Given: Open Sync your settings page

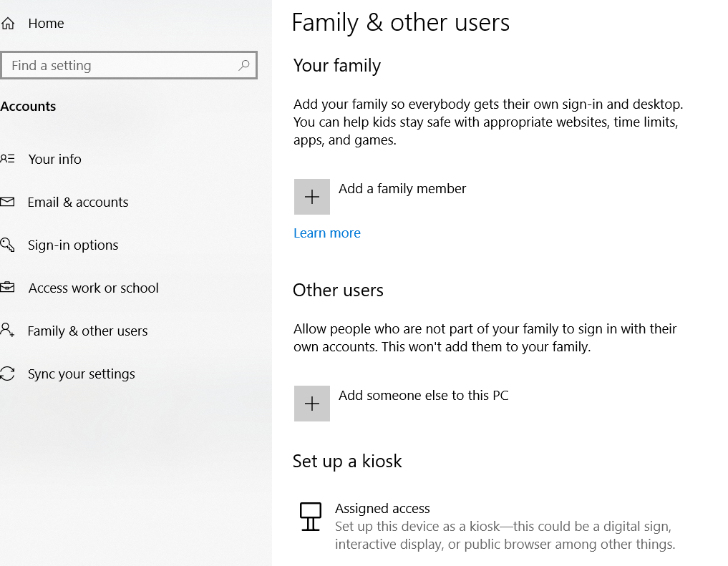Looking at the screenshot, I should click(82, 374).
